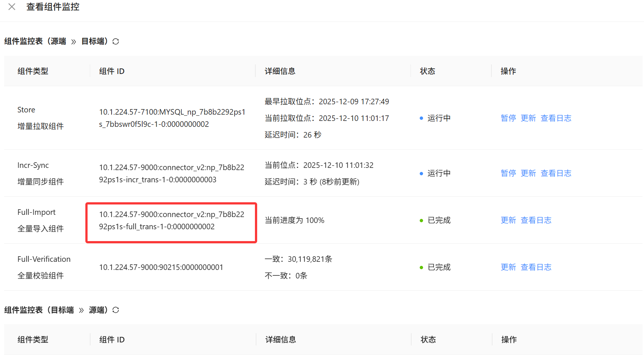Refresh the 目标端 to 源端 monitoring table
This screenshot has height=362, width=644.
pos(116,310)
